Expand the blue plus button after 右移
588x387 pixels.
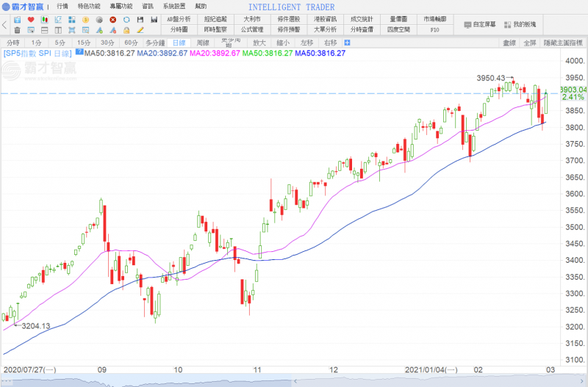pyautogui.click(x=347, y=43)
